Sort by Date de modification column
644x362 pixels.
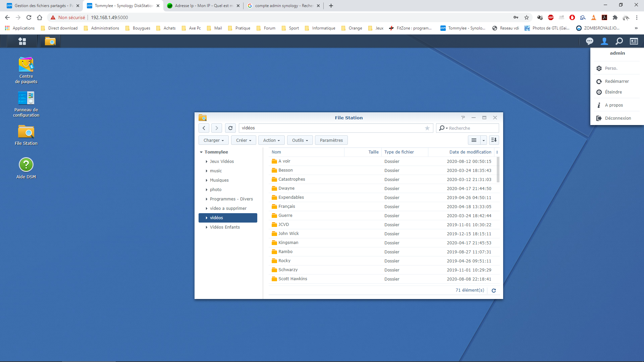pyautogui.click(x=461, y=152)
